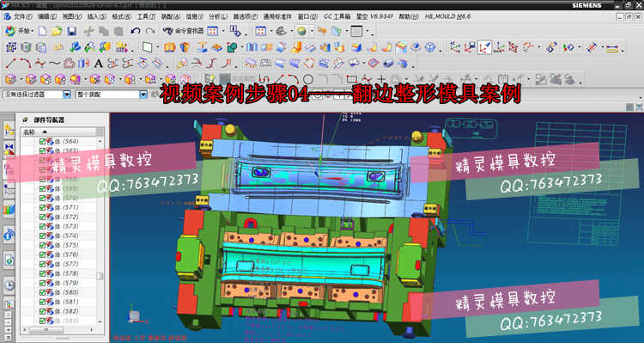
Task: Uncheck the 体 (579) checkbox
Action: [x=42, y=283]
